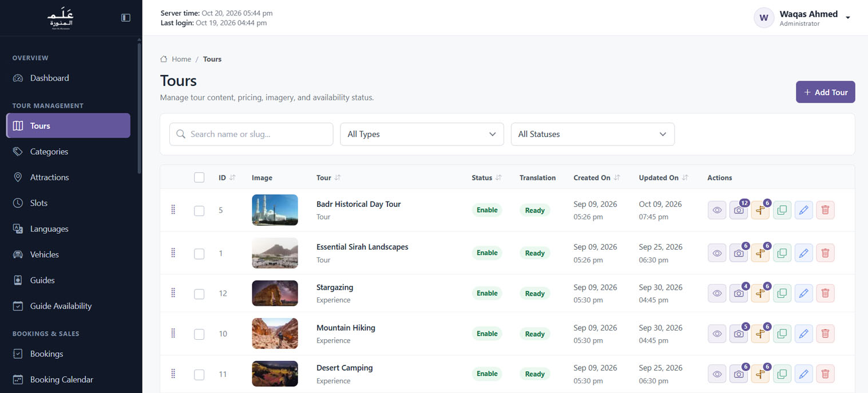The image size is (868, 393).
Task: Open the signpost icon for Desert Camping
Action: pyautogui.click(x=760, y=374)
